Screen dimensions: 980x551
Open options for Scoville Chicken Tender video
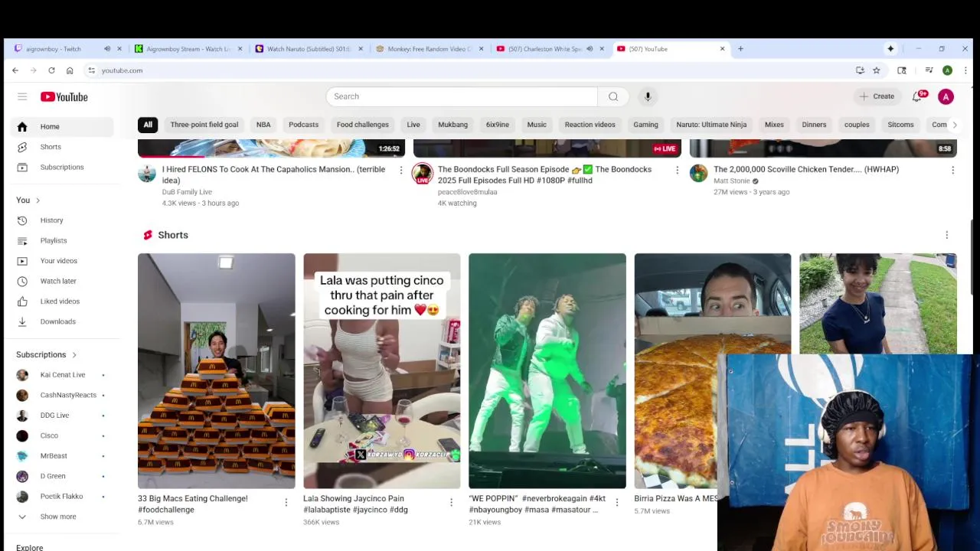952,170
